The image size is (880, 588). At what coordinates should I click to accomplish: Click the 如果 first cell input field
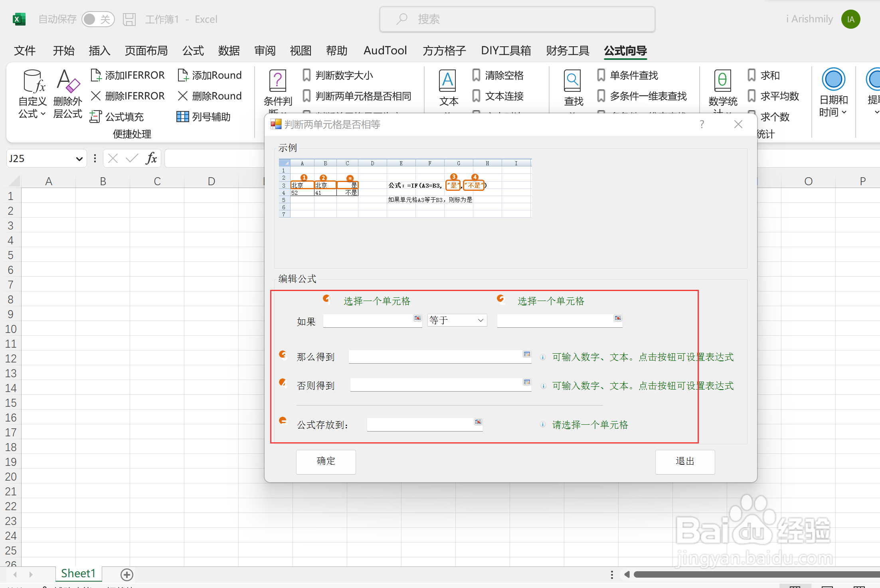coord(372,321)
